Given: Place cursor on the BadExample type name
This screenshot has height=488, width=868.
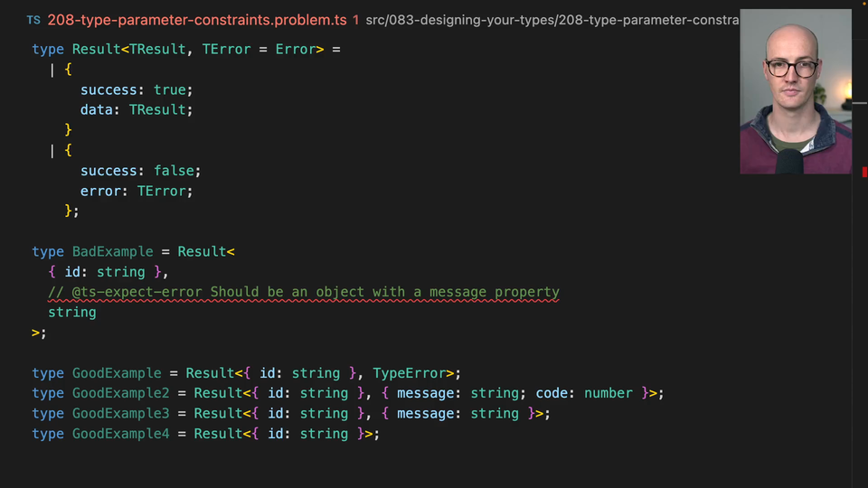Looking at the screenshot, I should (x=112, y=251).
